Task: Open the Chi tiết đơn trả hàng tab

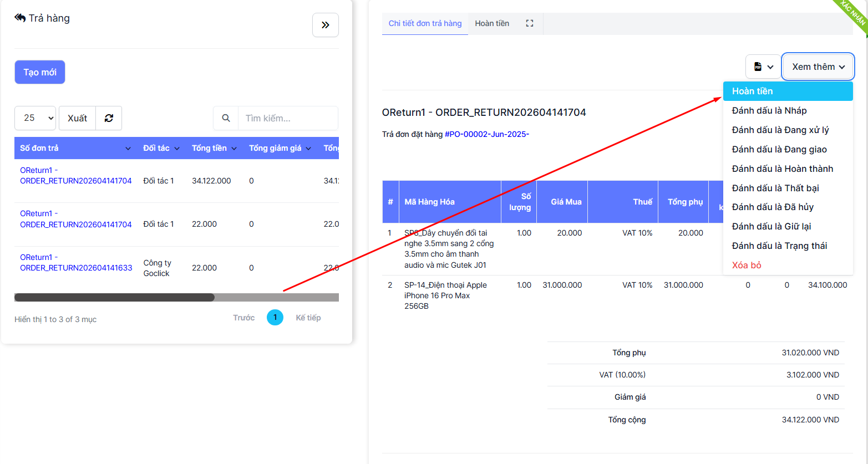Action: click(425, 23)
